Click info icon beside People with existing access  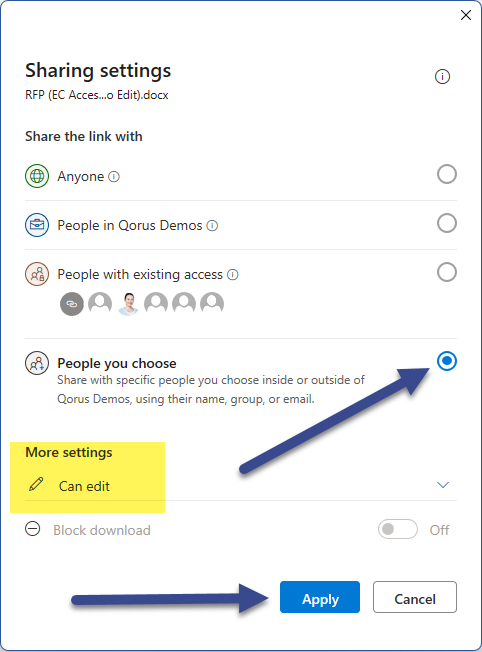pyautogui.click(x=233, y=275)
